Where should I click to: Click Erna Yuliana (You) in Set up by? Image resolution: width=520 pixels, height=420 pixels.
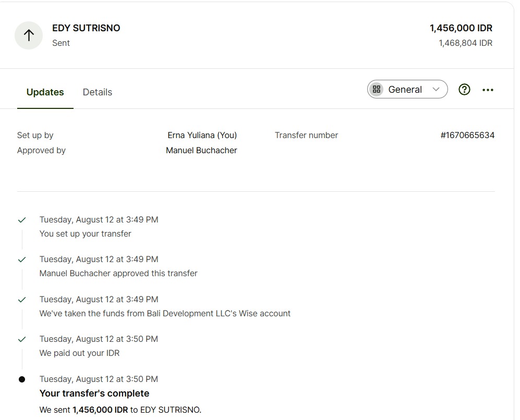pos(202,135)
